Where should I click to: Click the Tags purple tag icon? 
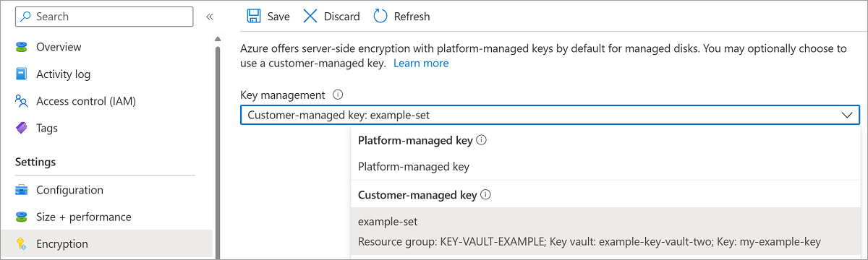[x=22, y=128]
